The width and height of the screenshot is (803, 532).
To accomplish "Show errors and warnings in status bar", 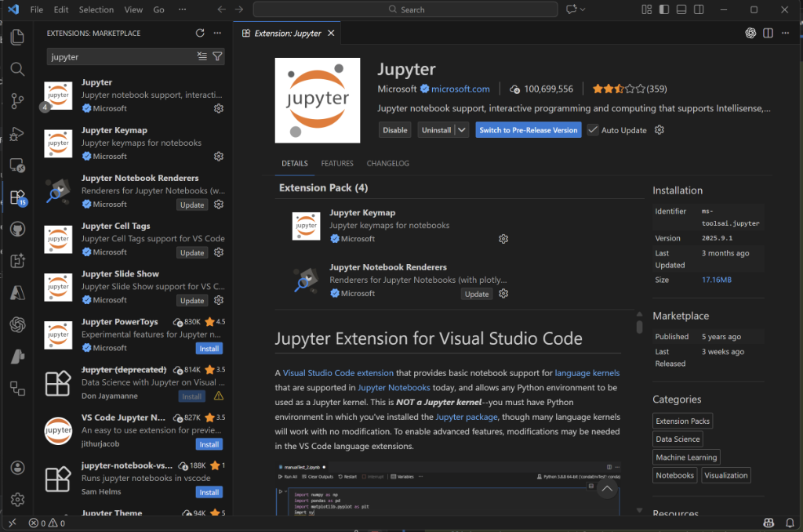I will pos(46,523).
